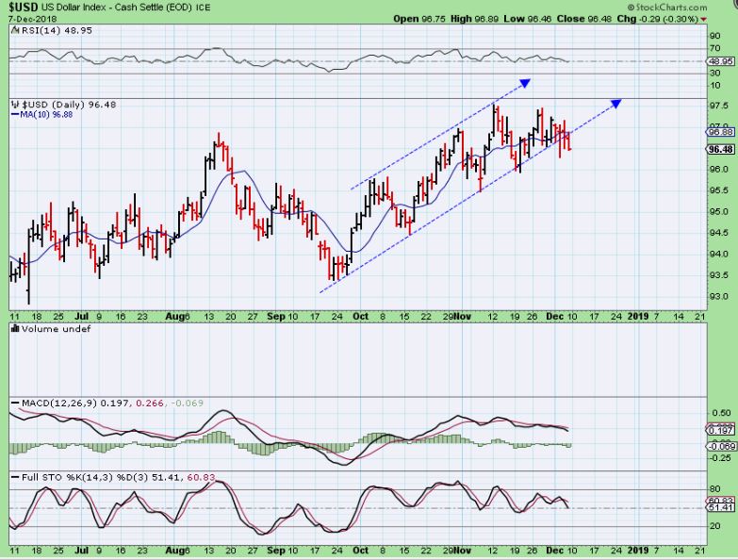Click the bold 96.48 last price tag

(x=721, y=149)
